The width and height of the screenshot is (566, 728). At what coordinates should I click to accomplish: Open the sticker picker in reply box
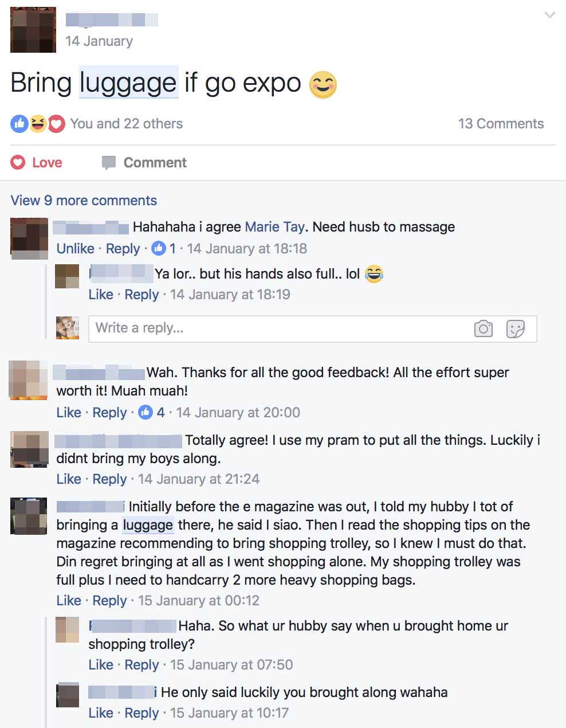516,328
